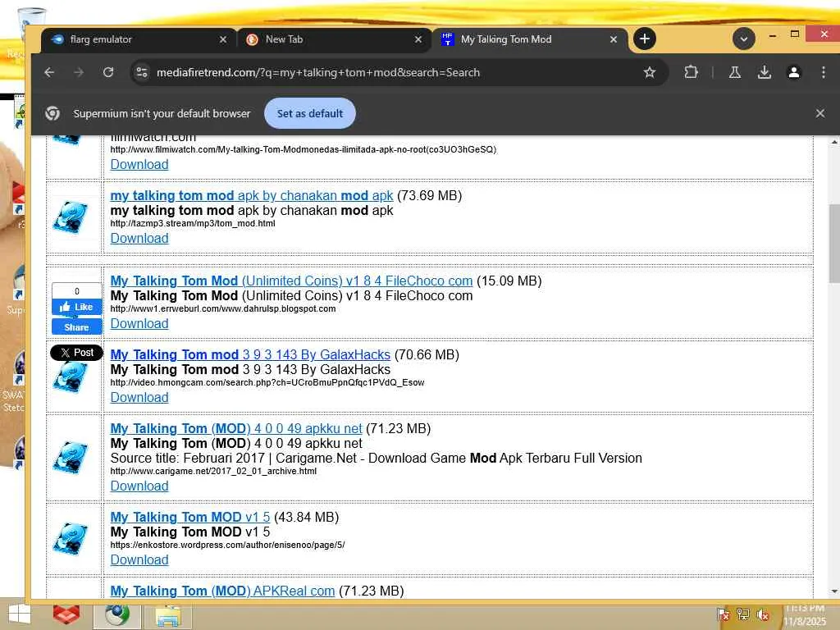This screenshot has height=630, width=840.
Task: Click the page scrollbar down arrow
Action: (x=834, y=591)
